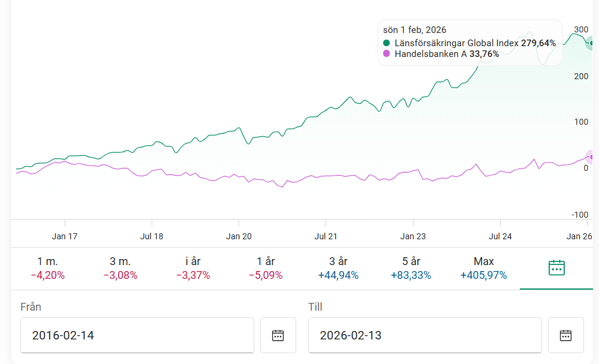Select the 3 år period tab

(338, 268)
